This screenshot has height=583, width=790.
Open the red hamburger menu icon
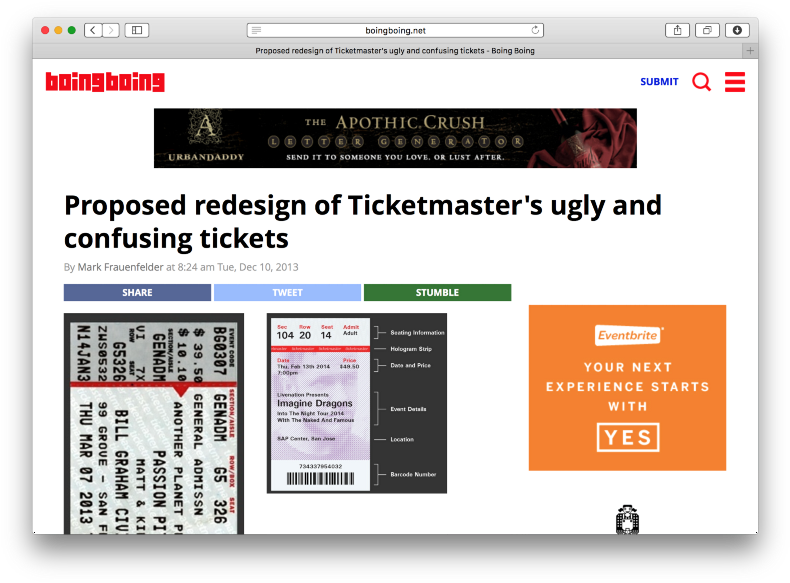[x=735, y=82]
